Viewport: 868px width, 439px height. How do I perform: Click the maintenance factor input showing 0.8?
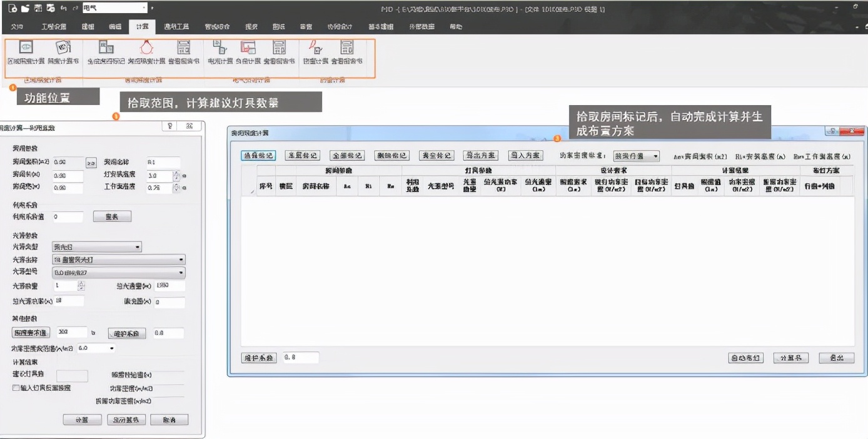(x=300, y=357)
